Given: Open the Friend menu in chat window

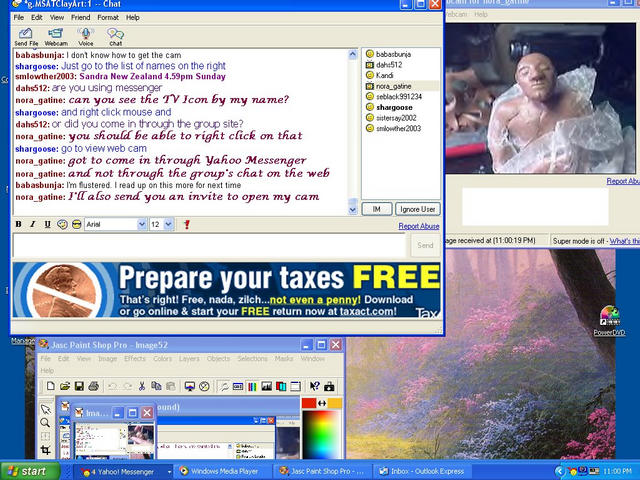Looking at the screenshot, I should point(80,18).
